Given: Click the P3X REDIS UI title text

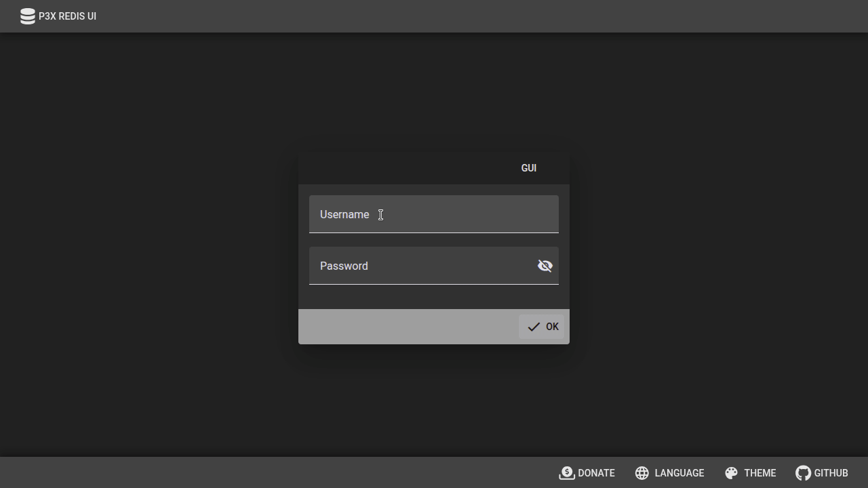Looking at the screenshot, I should 67,16.
